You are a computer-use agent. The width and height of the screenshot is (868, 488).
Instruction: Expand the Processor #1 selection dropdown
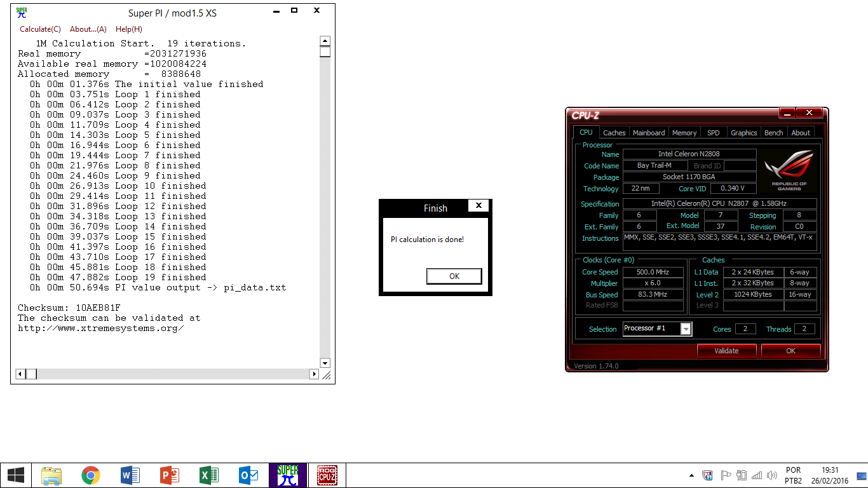[686, 329]
